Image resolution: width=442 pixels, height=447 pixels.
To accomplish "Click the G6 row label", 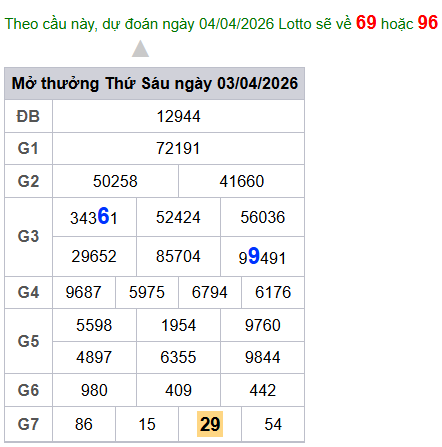I will [28, 390].
